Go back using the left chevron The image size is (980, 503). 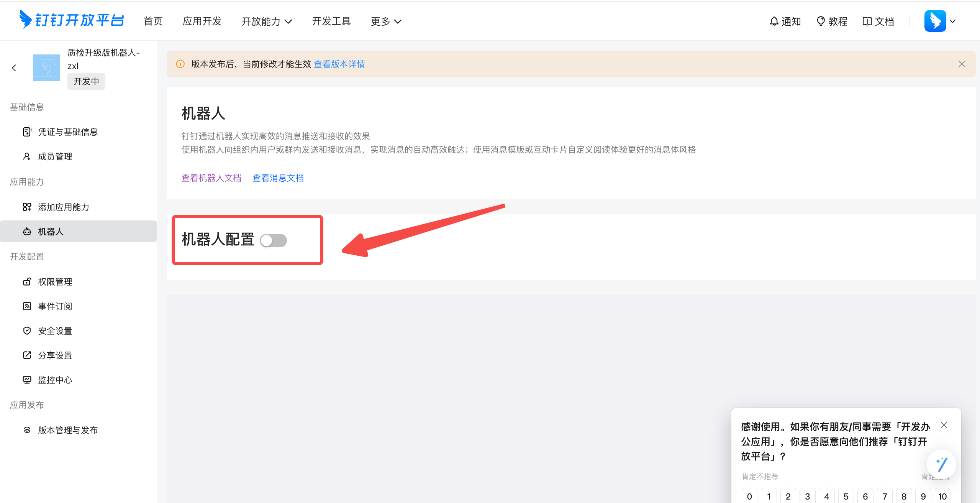point(14,68)
